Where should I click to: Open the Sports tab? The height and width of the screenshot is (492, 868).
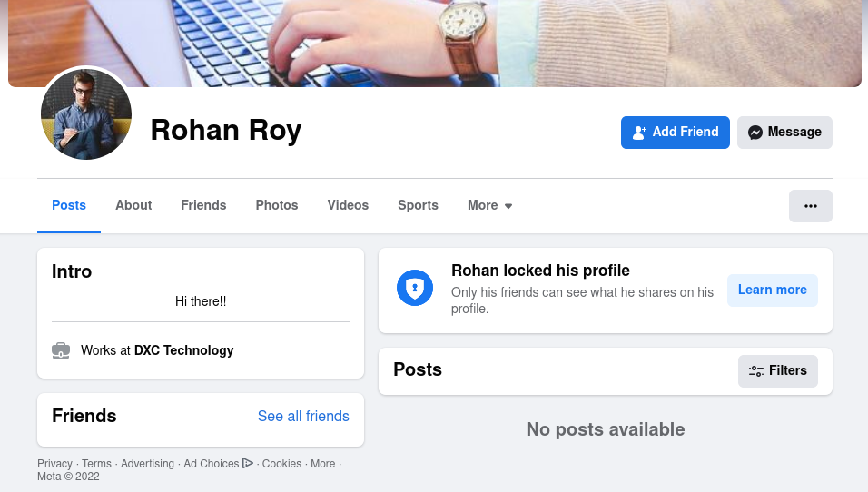418,205
